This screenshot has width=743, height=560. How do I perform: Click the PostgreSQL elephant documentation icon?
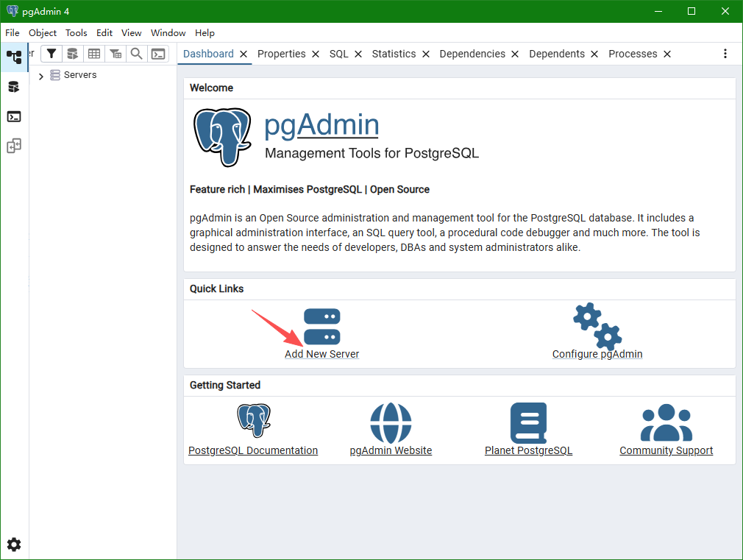click(254, 420)
